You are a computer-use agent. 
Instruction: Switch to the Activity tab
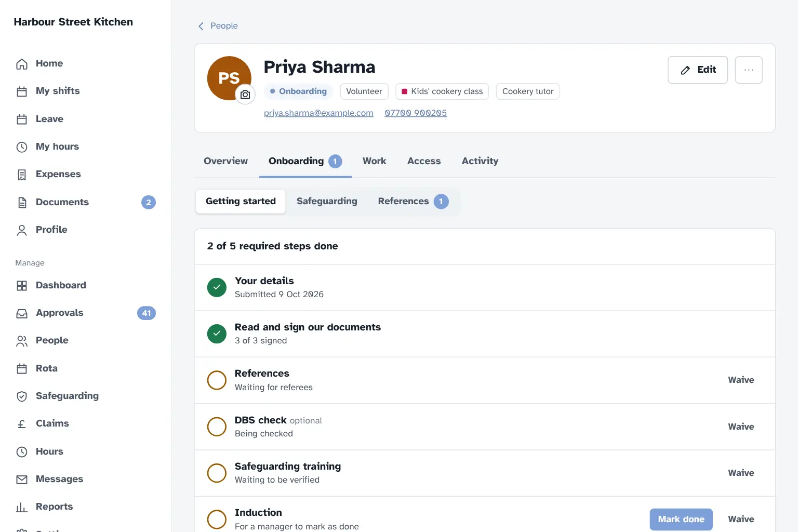point(480,161)
